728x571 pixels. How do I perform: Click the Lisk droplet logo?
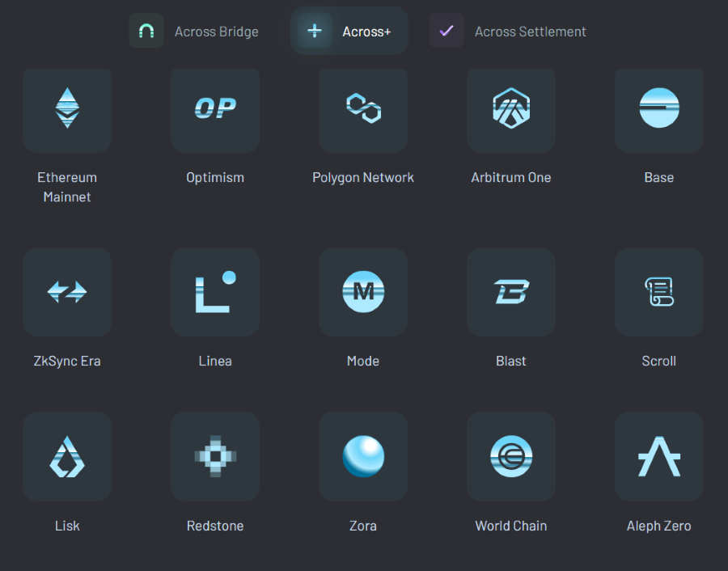(67, 456)
